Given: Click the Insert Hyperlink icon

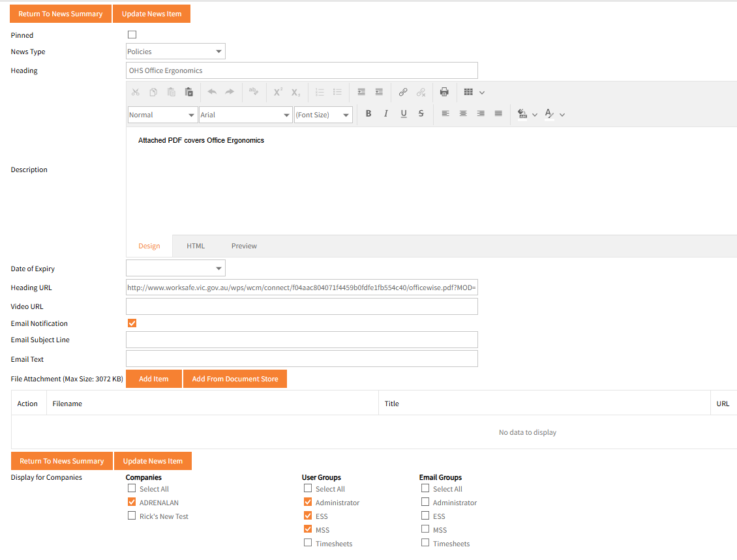Looking at the screenshot, I should [x=403, y=92].
